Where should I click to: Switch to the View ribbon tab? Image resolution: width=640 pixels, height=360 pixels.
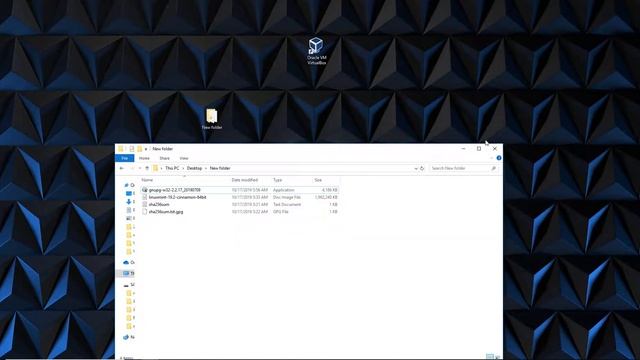pyautogui.click(x=184, y=158)
